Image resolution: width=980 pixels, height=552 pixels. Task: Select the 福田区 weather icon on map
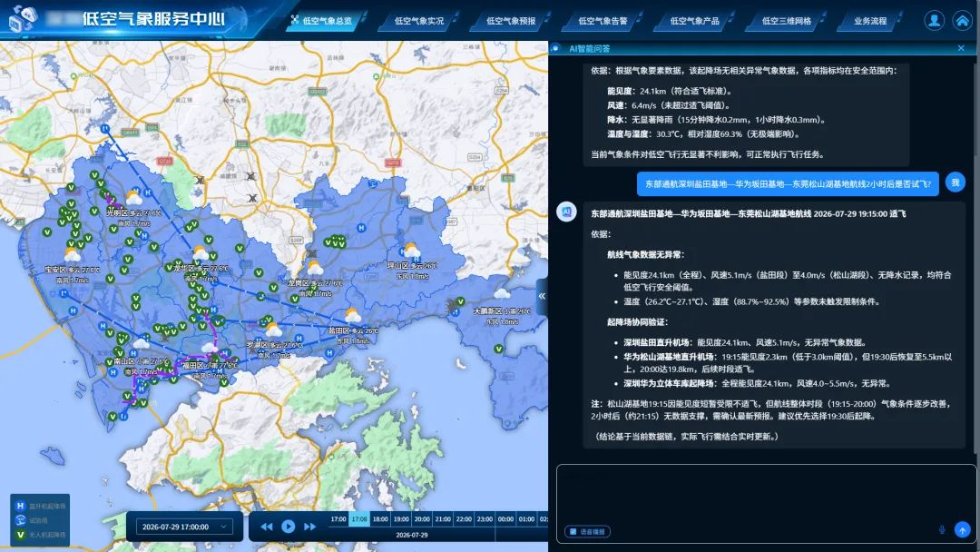pos(209,349)
